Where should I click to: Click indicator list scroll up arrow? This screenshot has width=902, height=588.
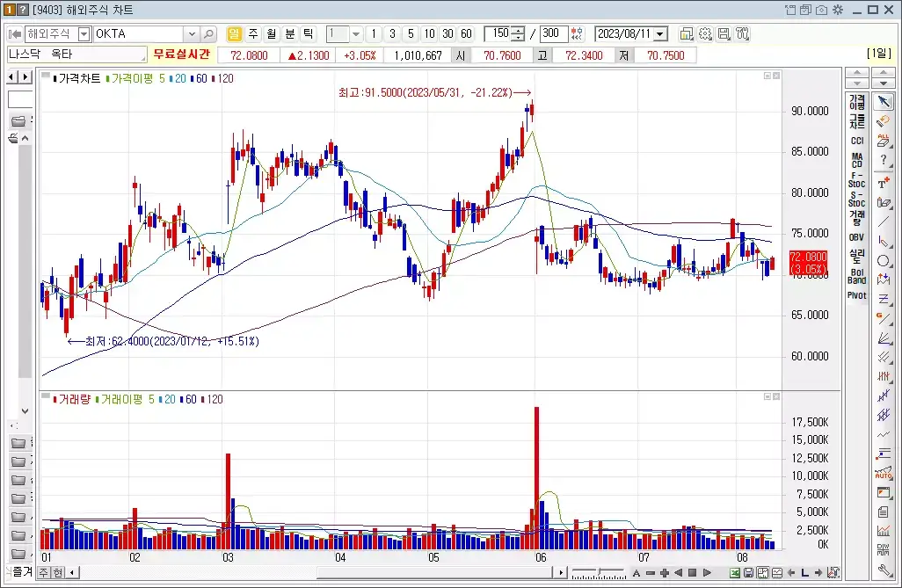click(x=856, y=72)
